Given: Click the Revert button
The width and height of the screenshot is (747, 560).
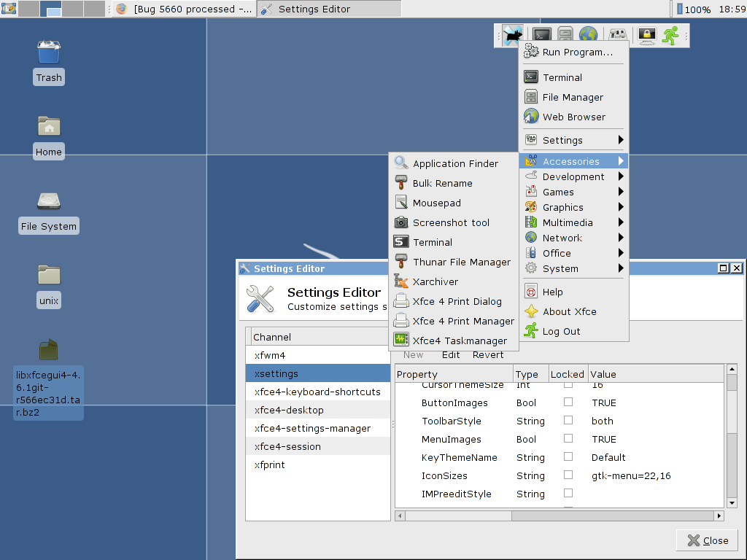Looking at the screenshot, I should click(488, 355).
